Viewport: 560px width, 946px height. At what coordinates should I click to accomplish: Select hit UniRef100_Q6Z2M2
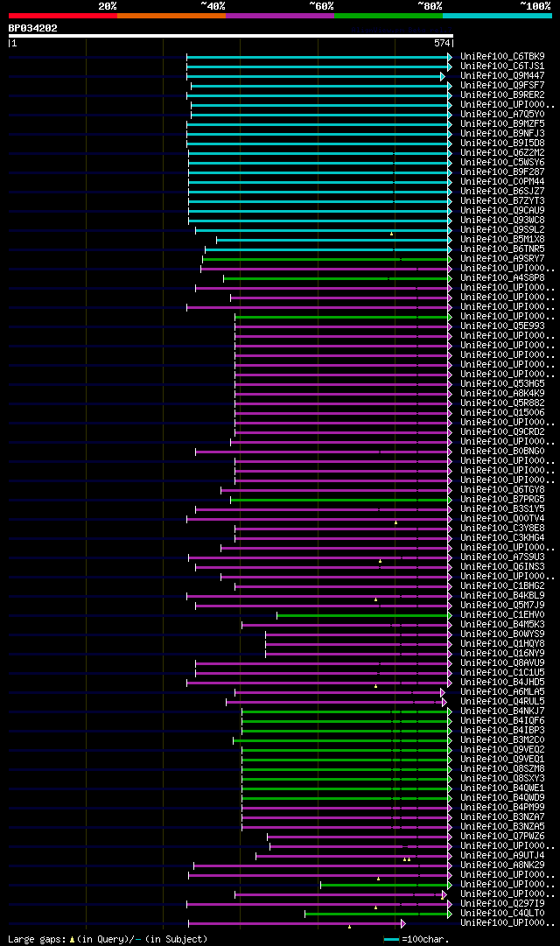[x=502, y=153]
